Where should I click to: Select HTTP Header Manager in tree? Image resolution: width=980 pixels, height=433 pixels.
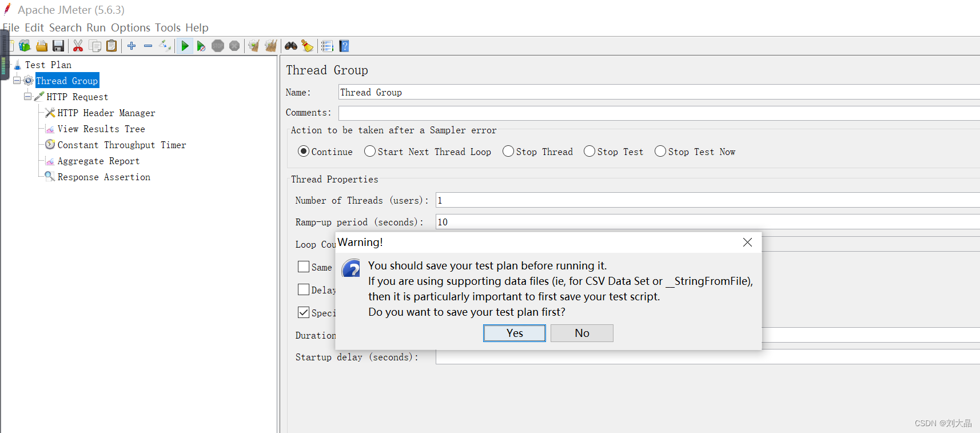[106, 113]
